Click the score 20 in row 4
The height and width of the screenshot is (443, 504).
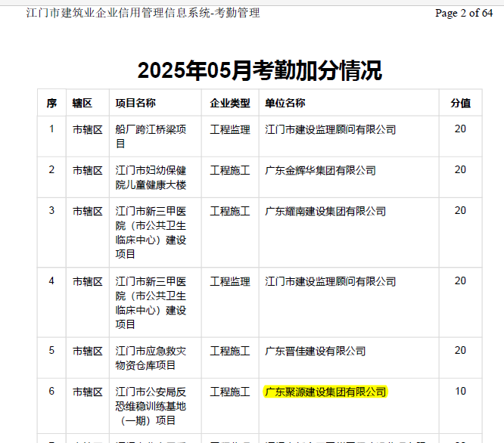tap(460, 281)
